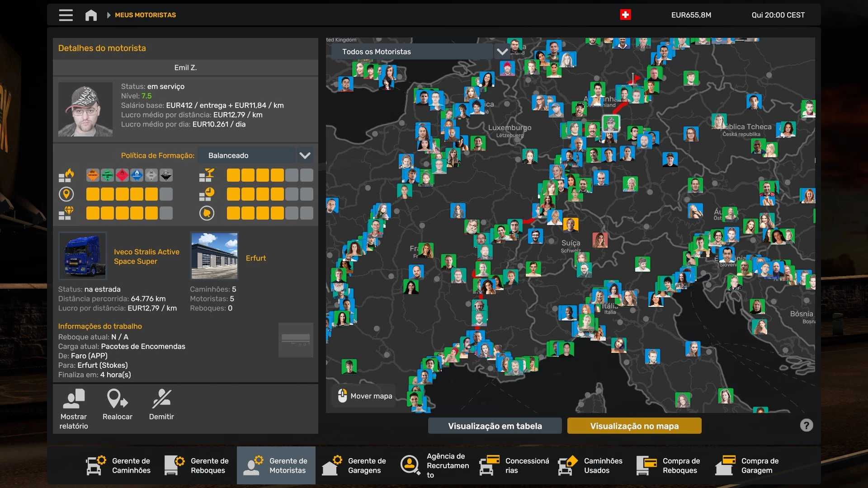Expand the Política de Formação dropdown arrow
The width and height of the screenshot is (868, 488).
coord(305,155)
